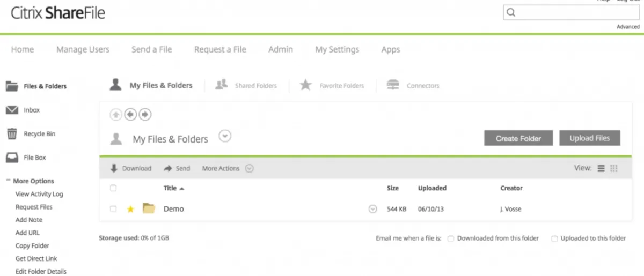The height and width of the screenshot is (276, 644).
Task: Click Get Direct Link option
Action: pos(36,258)
